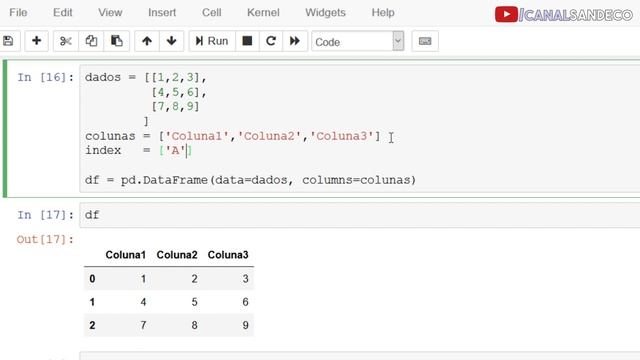This screenshot has width=640, height=360.
Task: Interrupt the kernel with stop icon
Action: (247, 41)
